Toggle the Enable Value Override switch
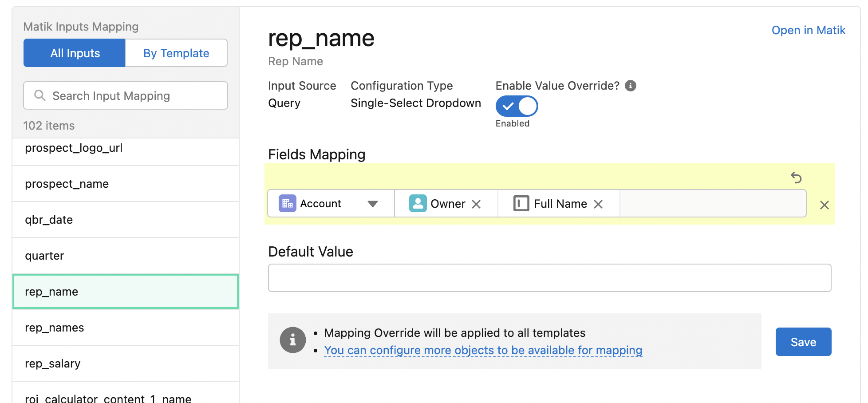Viewport: 868px width, 403px height. coord(517,107)
